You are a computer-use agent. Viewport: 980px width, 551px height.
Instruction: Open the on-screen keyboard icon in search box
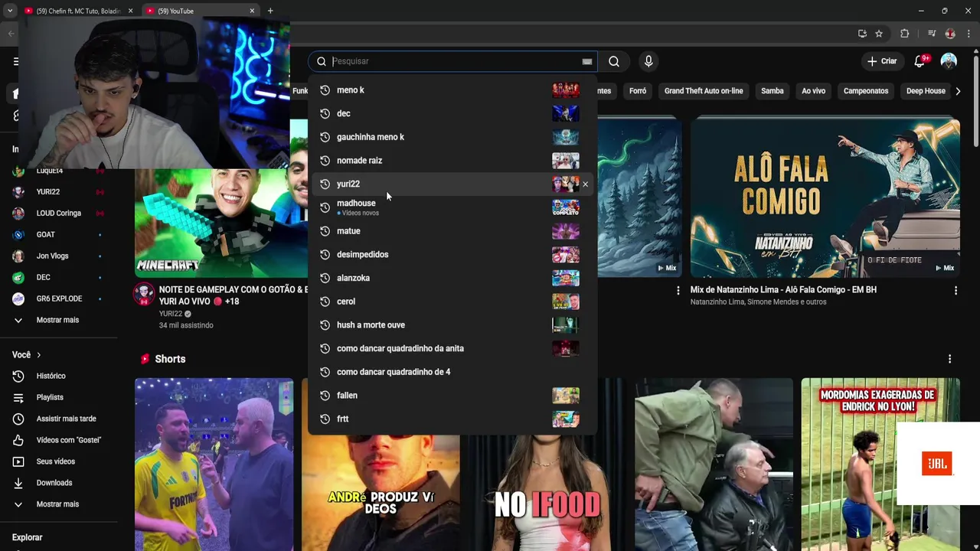click(587, 61)
